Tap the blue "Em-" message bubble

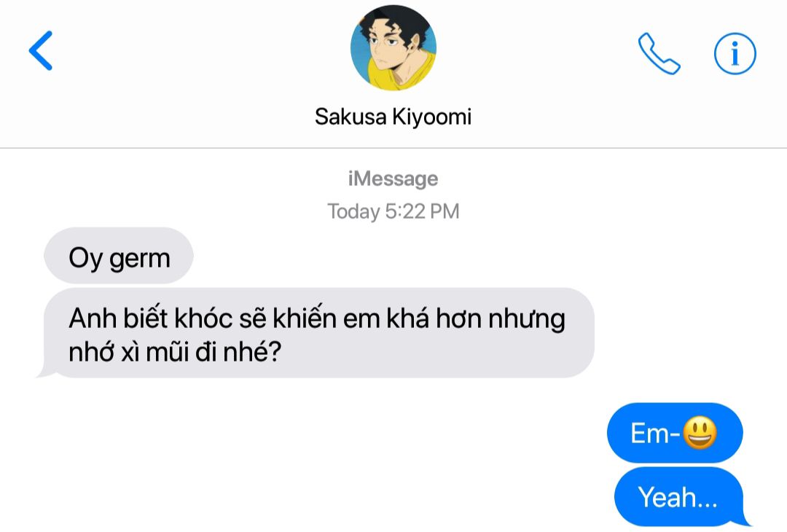[675, 433]
